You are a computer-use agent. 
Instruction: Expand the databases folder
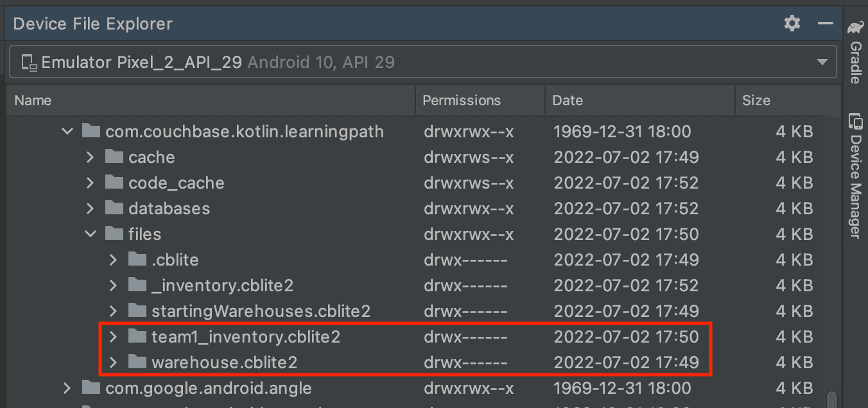[x=90, y=208]
